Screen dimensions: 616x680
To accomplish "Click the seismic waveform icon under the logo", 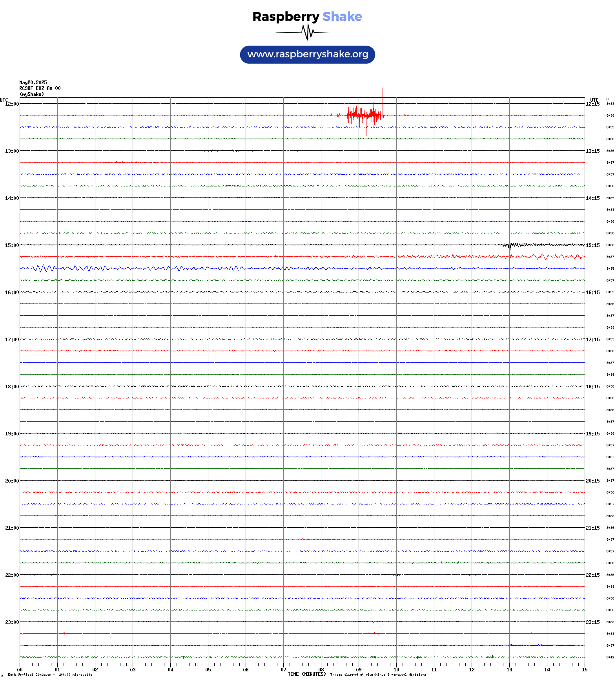I will click(307, 32).
